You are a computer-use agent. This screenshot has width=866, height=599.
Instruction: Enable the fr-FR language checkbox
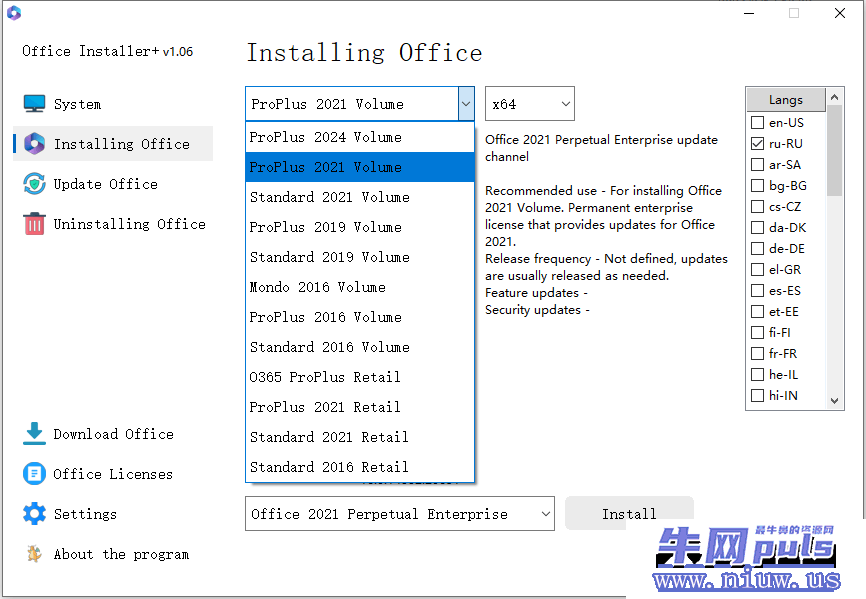tap(757, 353)
